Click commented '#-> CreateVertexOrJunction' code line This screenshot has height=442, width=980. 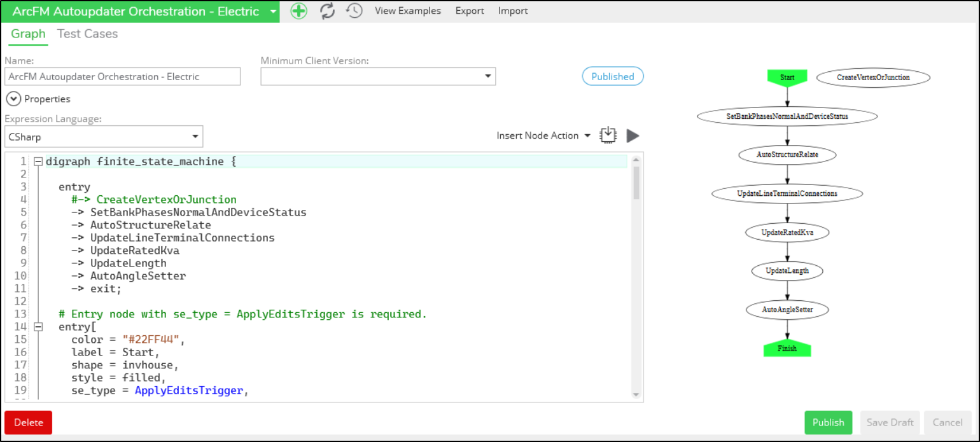coord(154,200)
